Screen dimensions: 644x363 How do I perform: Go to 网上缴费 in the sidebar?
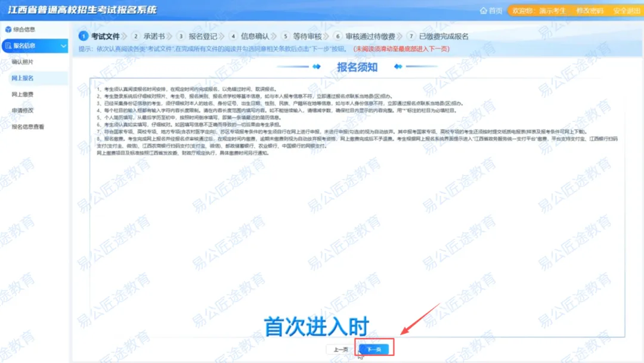(23, 94)
